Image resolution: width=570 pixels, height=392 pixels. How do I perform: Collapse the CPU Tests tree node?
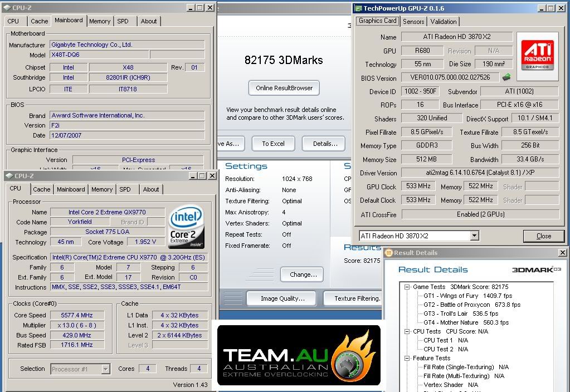[406, 331]
